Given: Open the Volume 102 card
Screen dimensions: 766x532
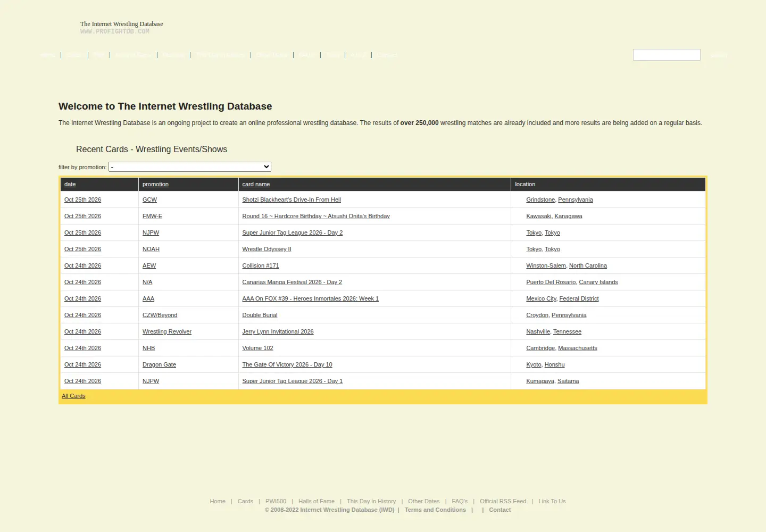Looking at the screenshot, I should tap(257, 348).
